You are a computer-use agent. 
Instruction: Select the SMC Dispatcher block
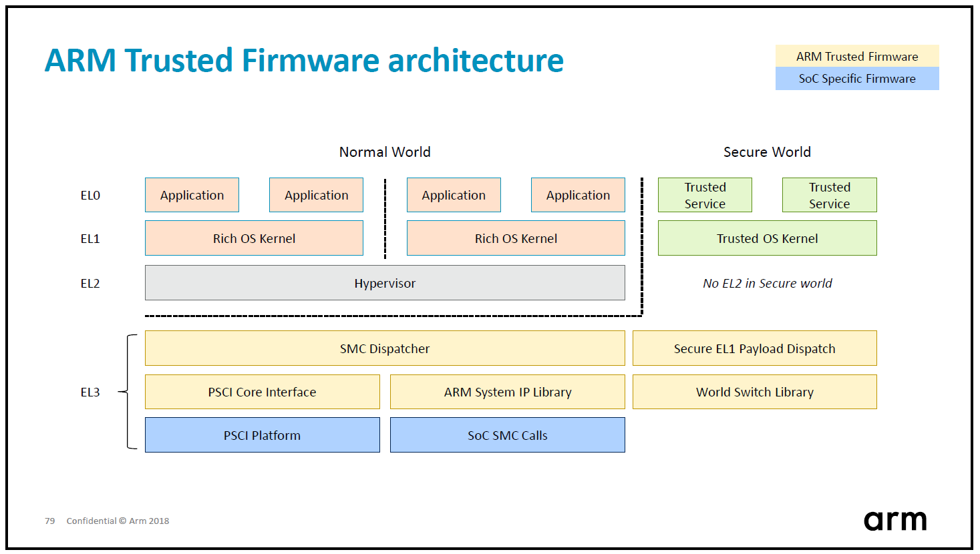(385, 348)
